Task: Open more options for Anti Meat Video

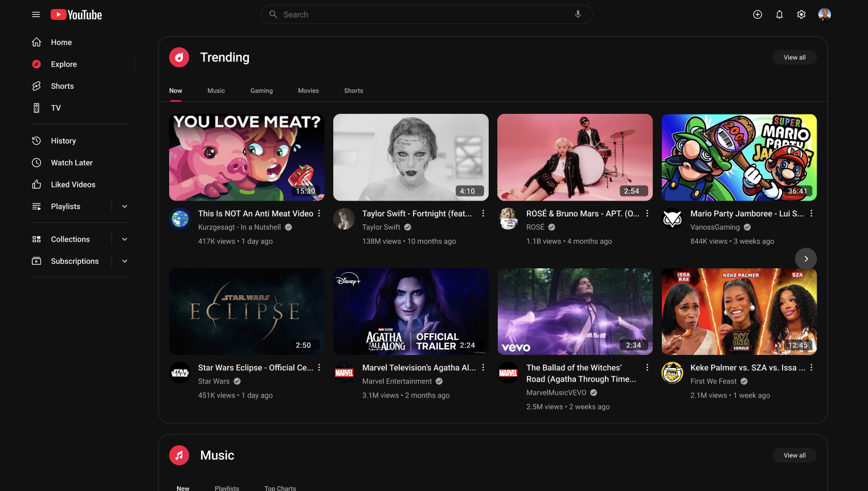Action: pyautogui.click(x=319, y=214)
